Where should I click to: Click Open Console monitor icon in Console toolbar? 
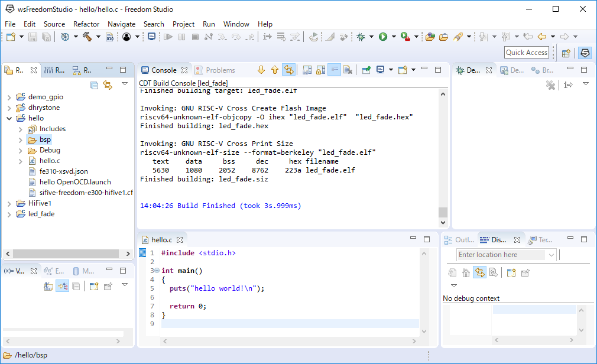pos(380,70)
